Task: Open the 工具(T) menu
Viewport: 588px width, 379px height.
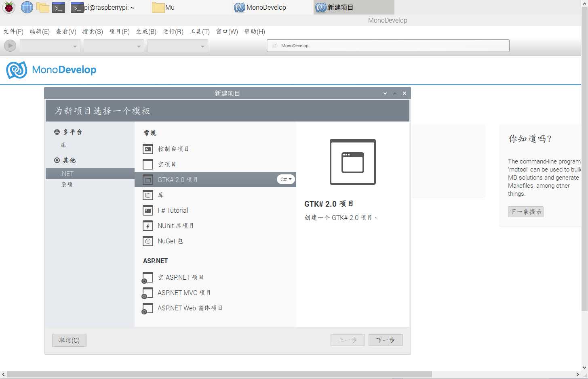Action: pyautogui.click(x=200, y=31)
